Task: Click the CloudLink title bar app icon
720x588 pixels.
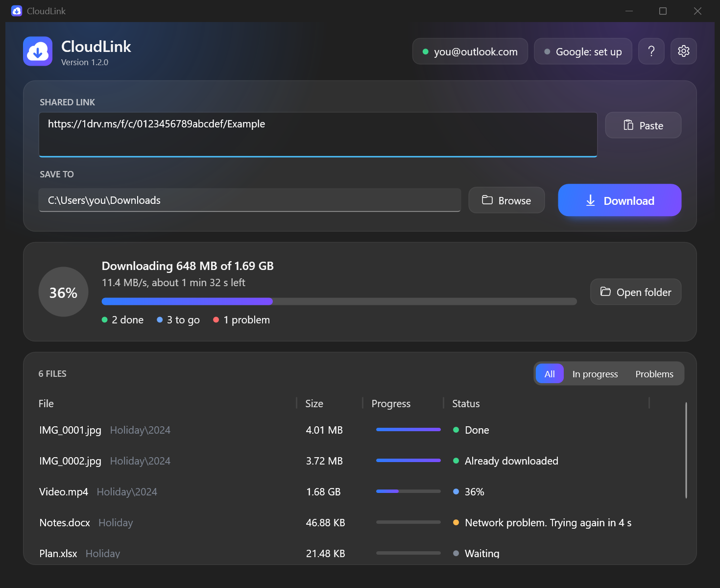Action: (17, 11)
